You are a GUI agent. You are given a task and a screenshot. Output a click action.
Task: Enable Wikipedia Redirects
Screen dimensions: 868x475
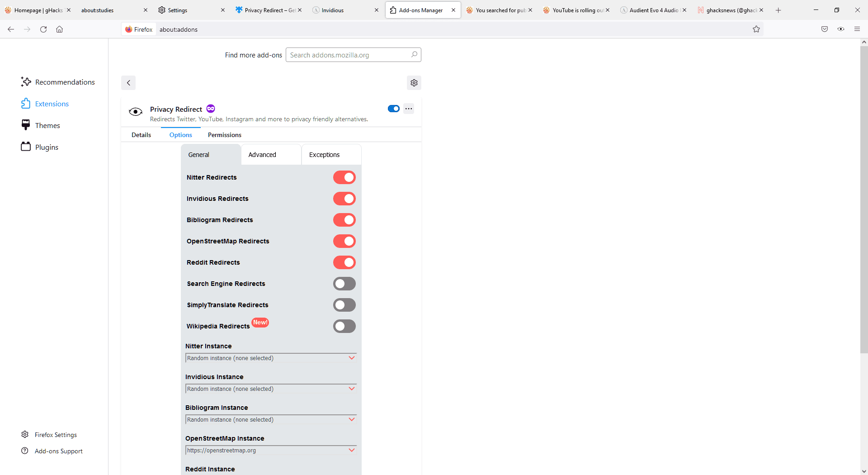coord(344,326)
